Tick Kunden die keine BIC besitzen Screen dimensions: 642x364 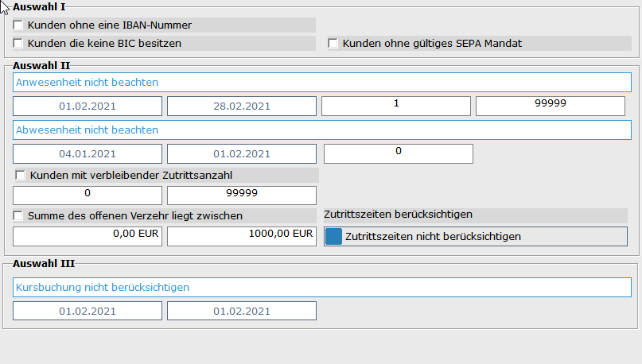click(x=18, y=44)
